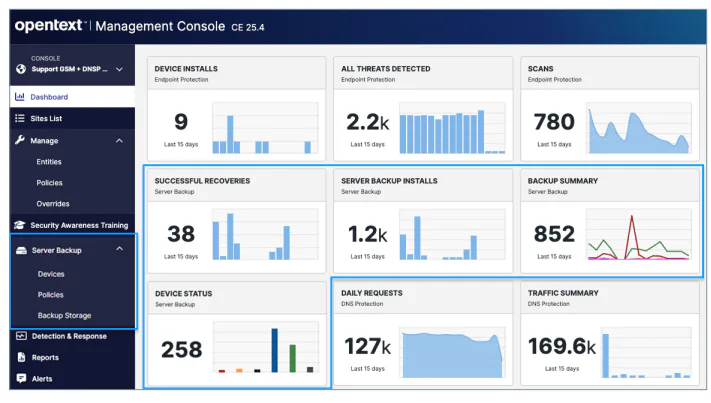Click the Dashboard chart icon
This screenshot has width=711, height=403.
click(19, 97)
